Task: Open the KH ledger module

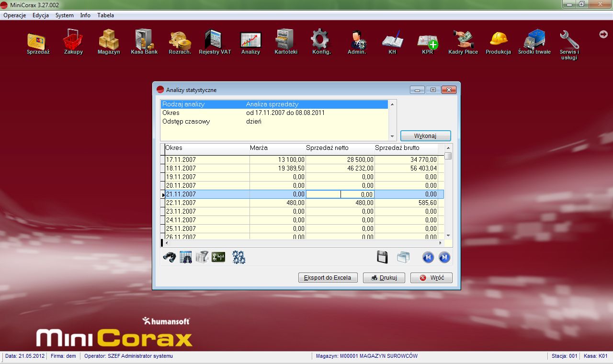Action: click(x=392, y=43)
